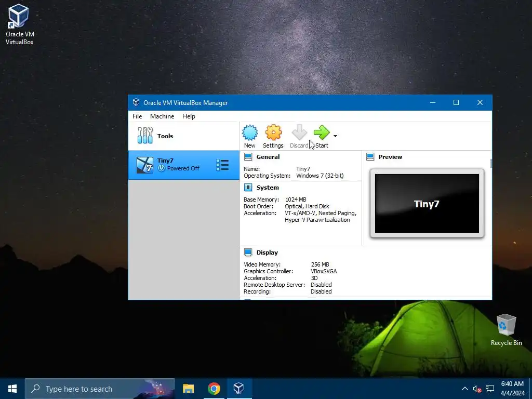
Task: Click the Base Memory 1024 MB value
Action: point(296,199)
